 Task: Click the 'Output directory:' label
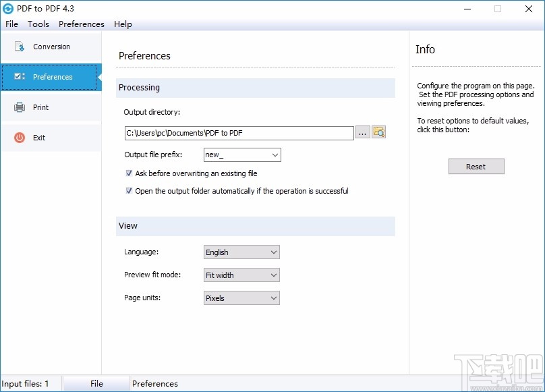pos(152,112)
